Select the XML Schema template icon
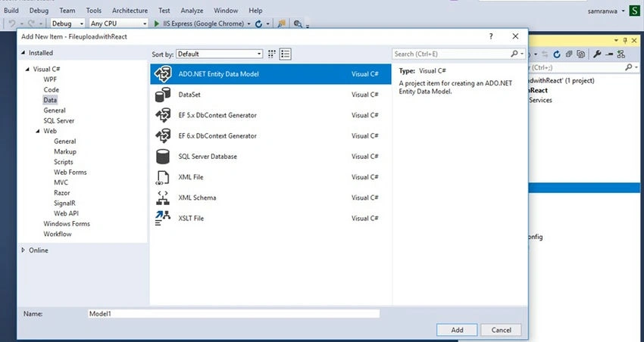644x342 pixels. pyautogui.click(x=163, y=197)
